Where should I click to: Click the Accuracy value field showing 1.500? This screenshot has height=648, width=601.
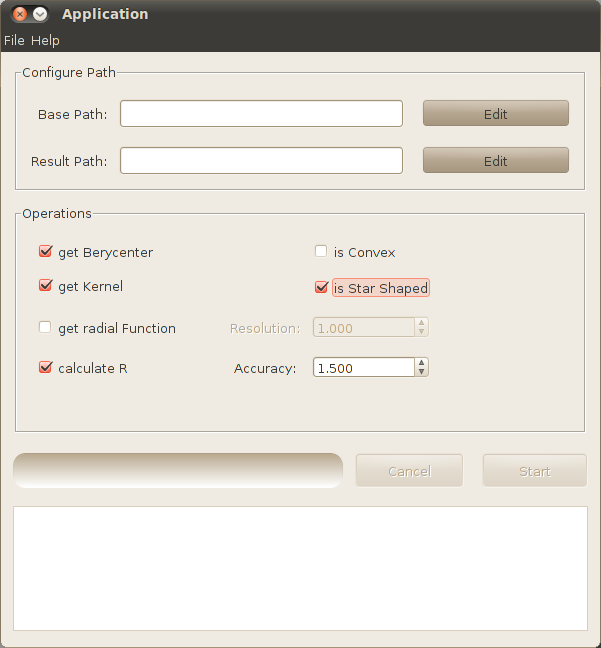(364, 367)
